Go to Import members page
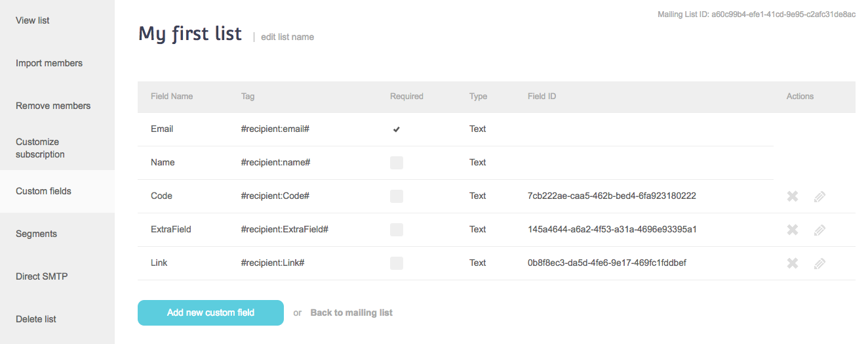 [49, 63]
